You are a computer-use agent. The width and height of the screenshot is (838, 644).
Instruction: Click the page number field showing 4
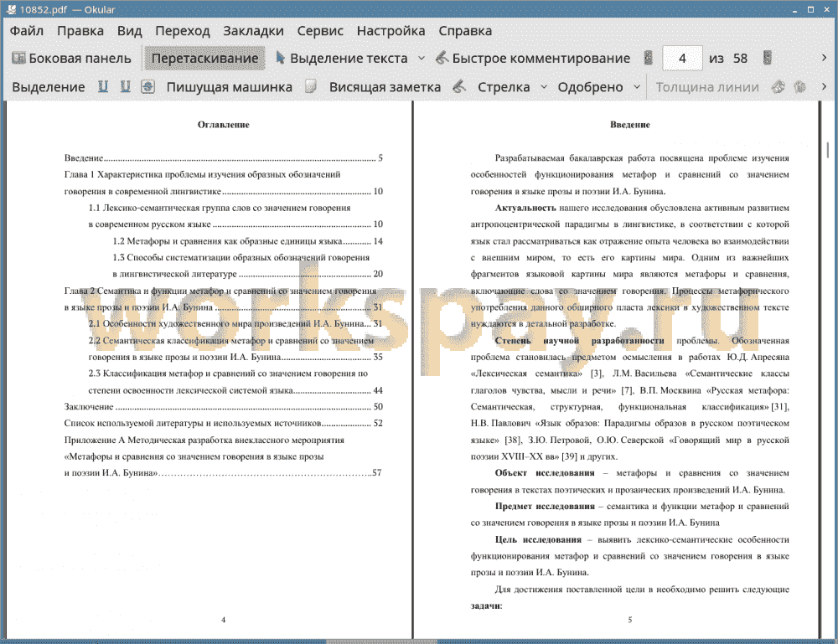point(682,59)
